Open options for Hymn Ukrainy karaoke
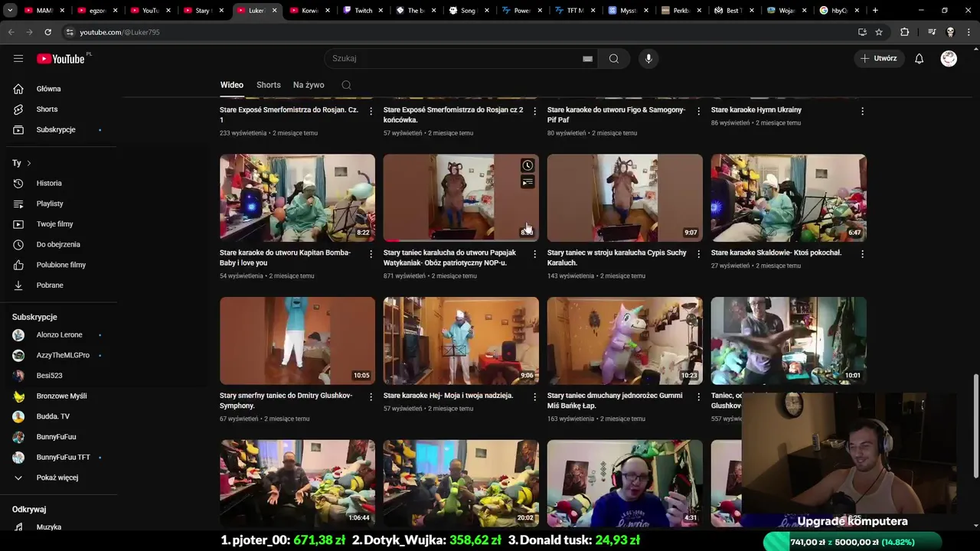 (x=862, y=111)
